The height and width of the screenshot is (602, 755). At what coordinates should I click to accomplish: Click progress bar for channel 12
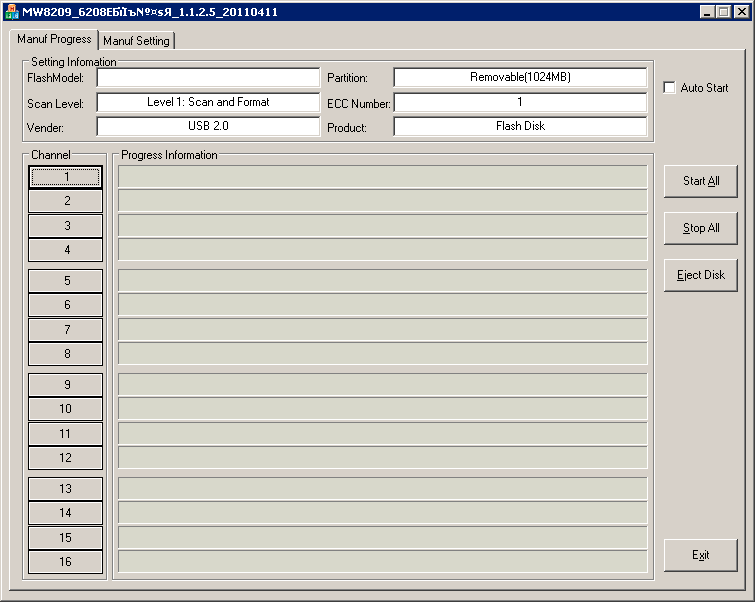(x=383, y=458)
